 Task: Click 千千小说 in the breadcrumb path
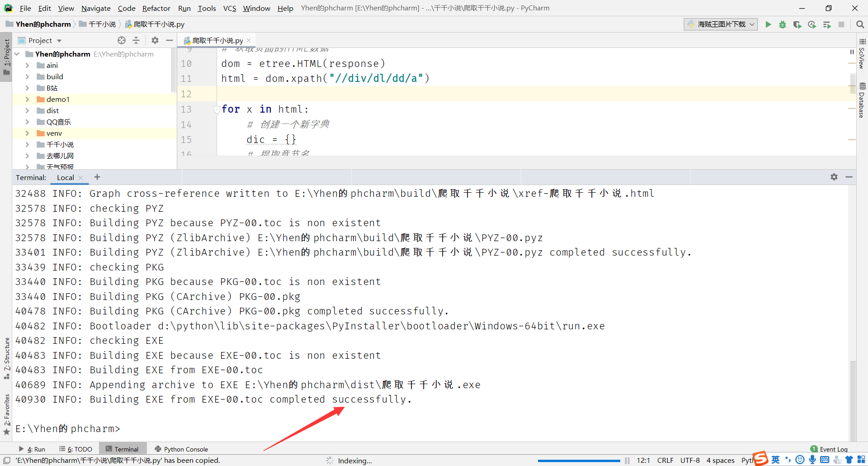98,24
